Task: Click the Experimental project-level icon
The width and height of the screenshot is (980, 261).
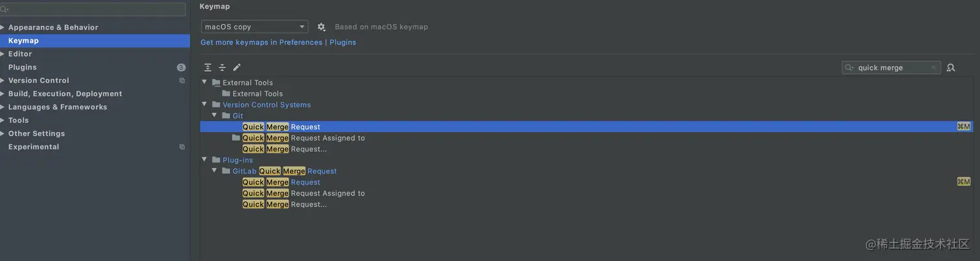Action: tap(182, 147)
